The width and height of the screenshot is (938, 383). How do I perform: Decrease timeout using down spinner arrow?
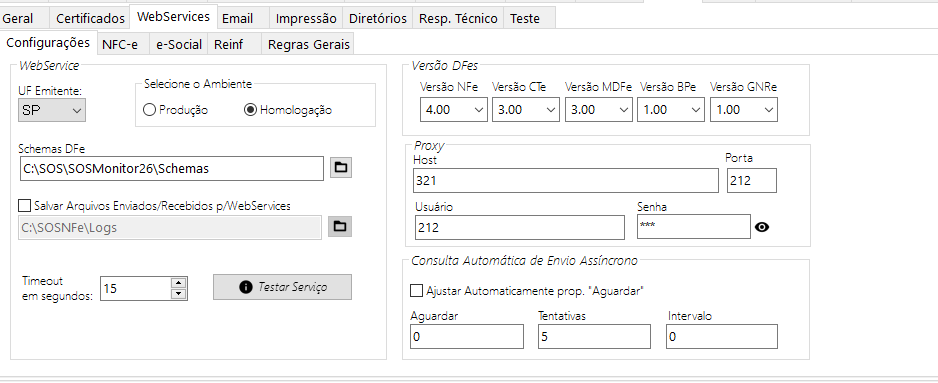(178, 294)
